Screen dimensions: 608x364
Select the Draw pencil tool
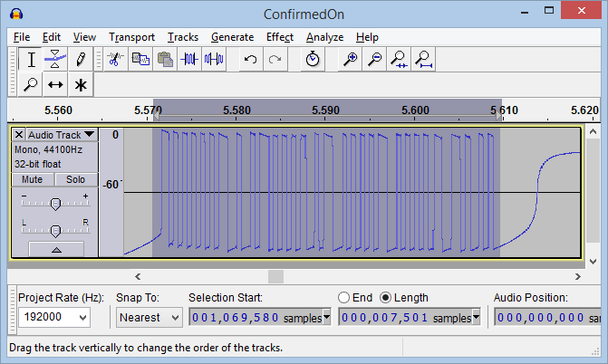(81, 60)
